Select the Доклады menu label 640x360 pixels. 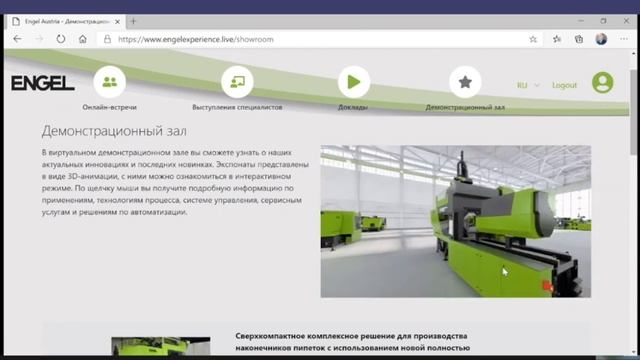[x=353, y=107]
